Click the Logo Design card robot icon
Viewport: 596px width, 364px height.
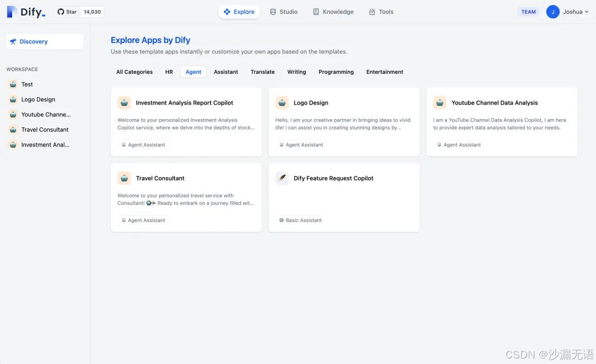coord(282,103)
